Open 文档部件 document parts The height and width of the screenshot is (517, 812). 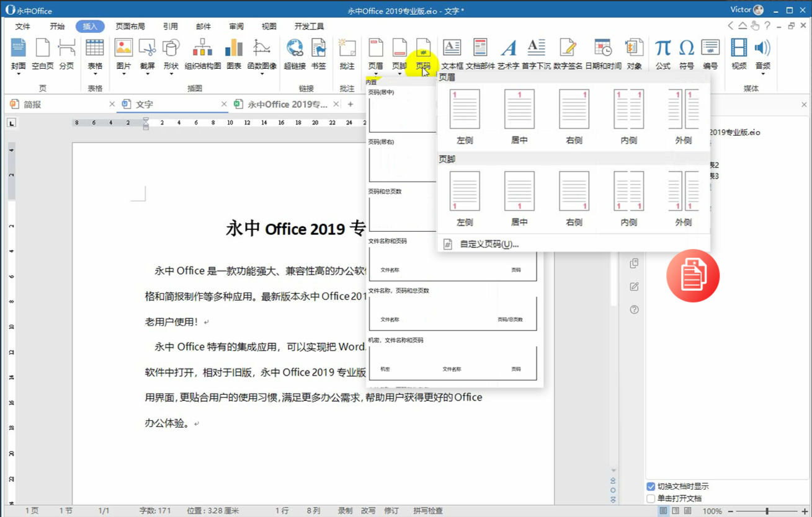coord(480,48)
